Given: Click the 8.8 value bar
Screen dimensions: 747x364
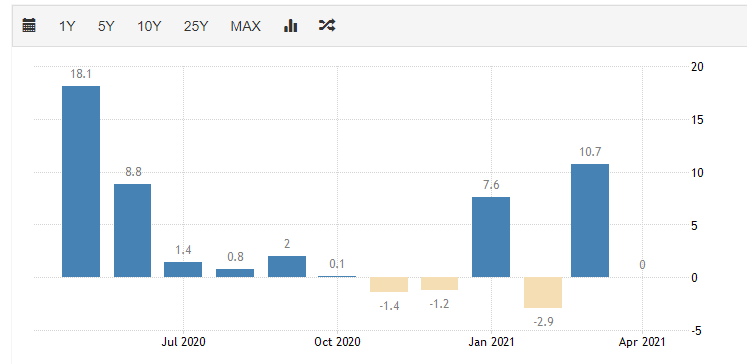Looking at the screenshot, I should click(132, 231).
